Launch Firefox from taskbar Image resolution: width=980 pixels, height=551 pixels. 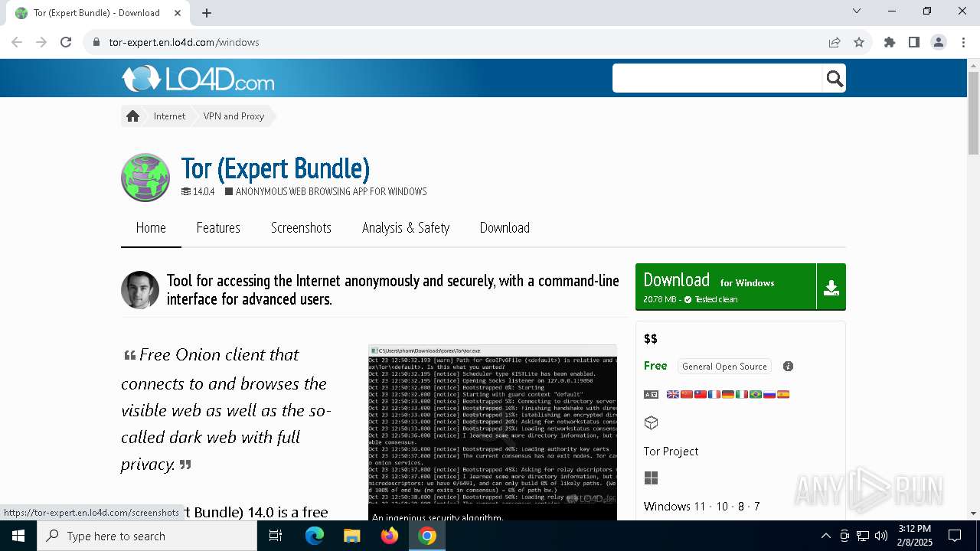(390, 536)
